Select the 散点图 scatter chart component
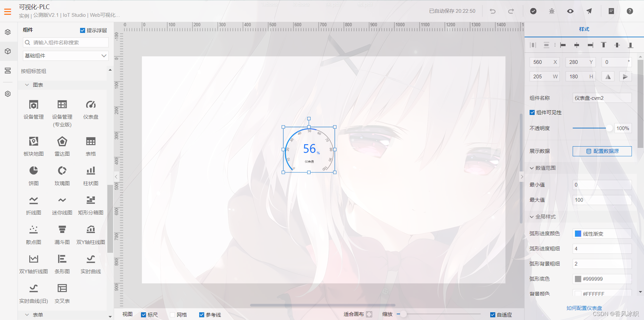644x320 pixels. coord(34,235)
